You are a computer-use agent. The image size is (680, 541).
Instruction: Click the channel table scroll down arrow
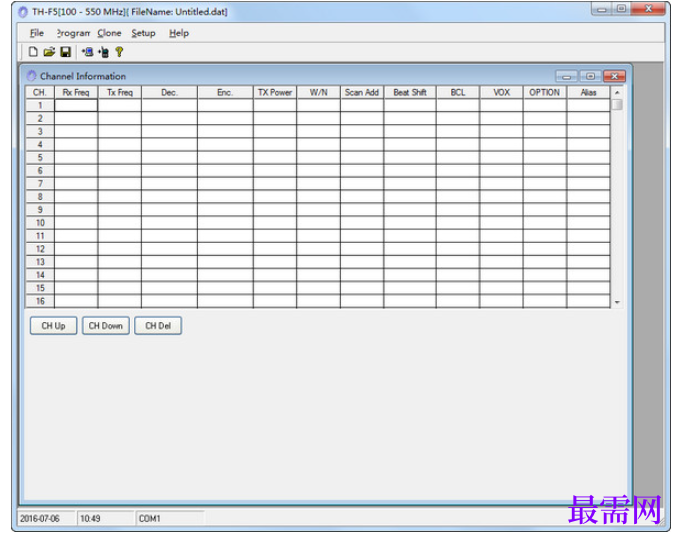point(617,302)
